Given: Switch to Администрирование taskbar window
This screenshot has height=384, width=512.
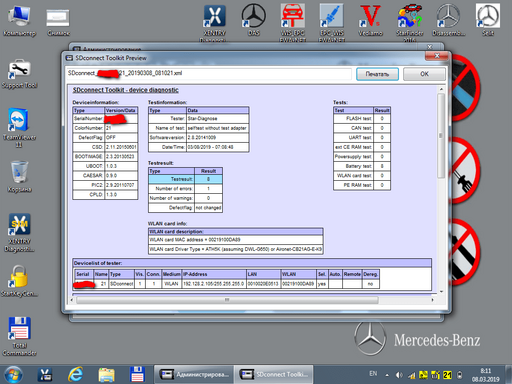Looking at the screenshot, I should click(194, 375).
